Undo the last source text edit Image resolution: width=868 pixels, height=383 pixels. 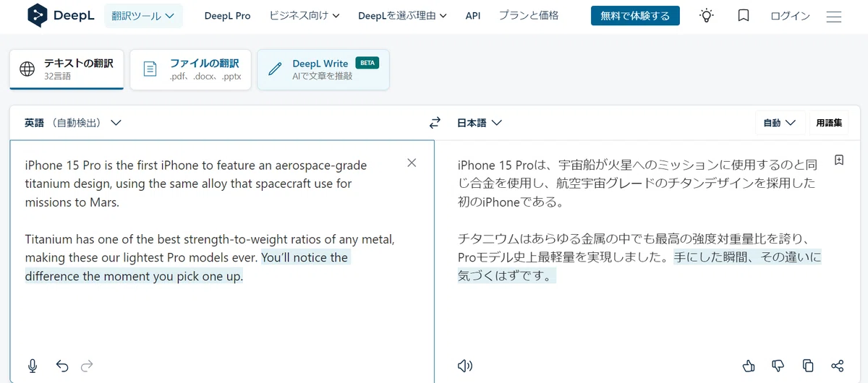tap(62, 366)
